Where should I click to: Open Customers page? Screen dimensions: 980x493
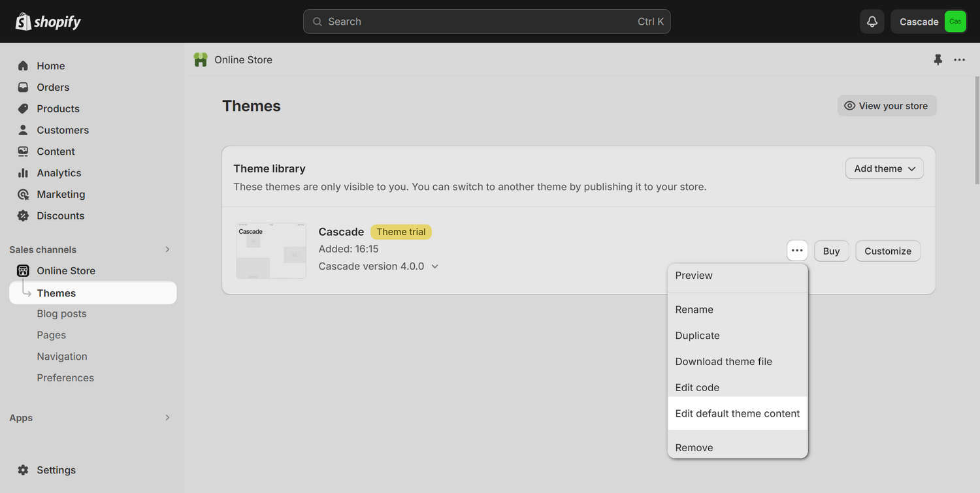tap(63, 130)
